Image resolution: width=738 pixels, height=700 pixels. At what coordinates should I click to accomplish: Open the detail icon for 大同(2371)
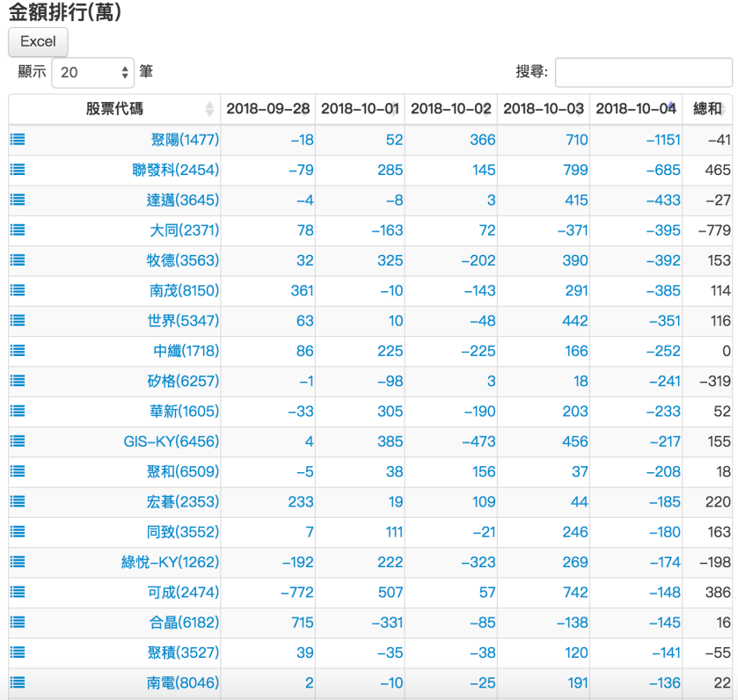(x=16, y=230)
